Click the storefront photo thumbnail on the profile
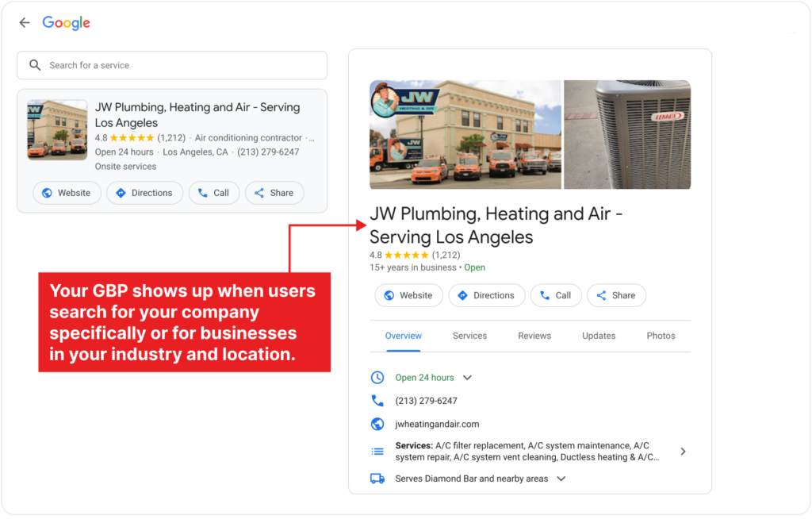 (x=465, y=135)
